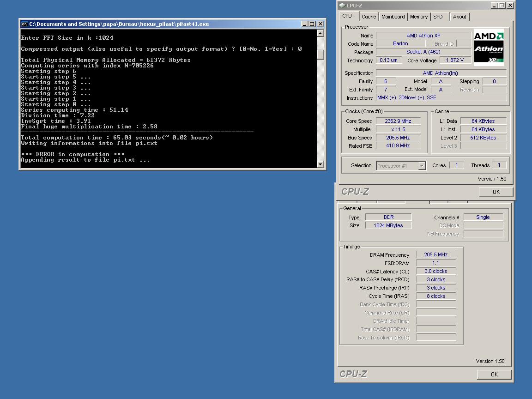Image resolution: width=532 pixels, height=399 pixels.
Task: Click the 'AMD Athlon XP' name field
Action: click(423, 36)
